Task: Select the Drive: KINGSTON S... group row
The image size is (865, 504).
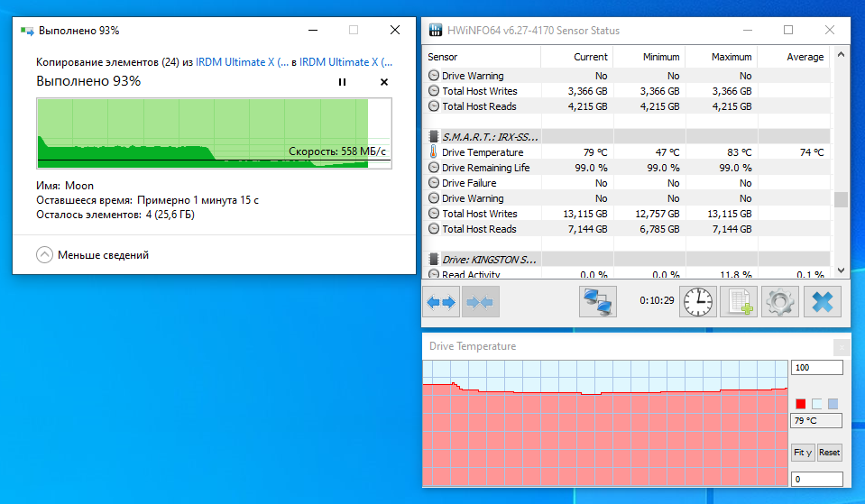Action: (627, 259)
